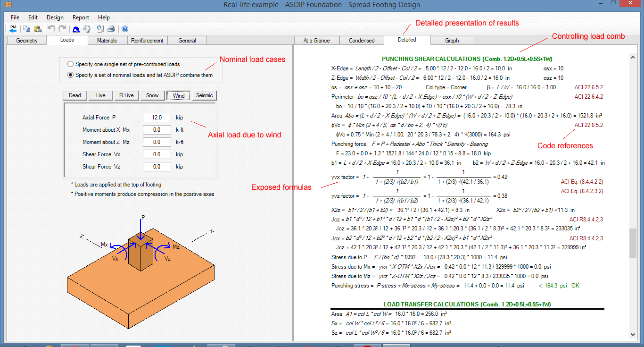Image resolution: width=644 pixels, height=347 pixels.
Task: Choose the R Live load case button
Action: click(127, 95)
